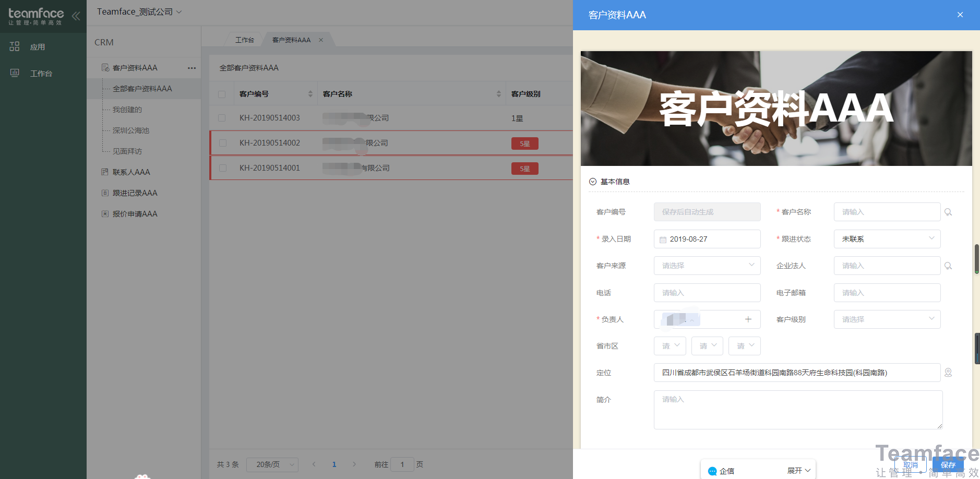Open the 客户级别 dropdown in the form
Image resolution: width=980 pixels, height=479 pixels.
pyautogui.click(x=887, y=319)
